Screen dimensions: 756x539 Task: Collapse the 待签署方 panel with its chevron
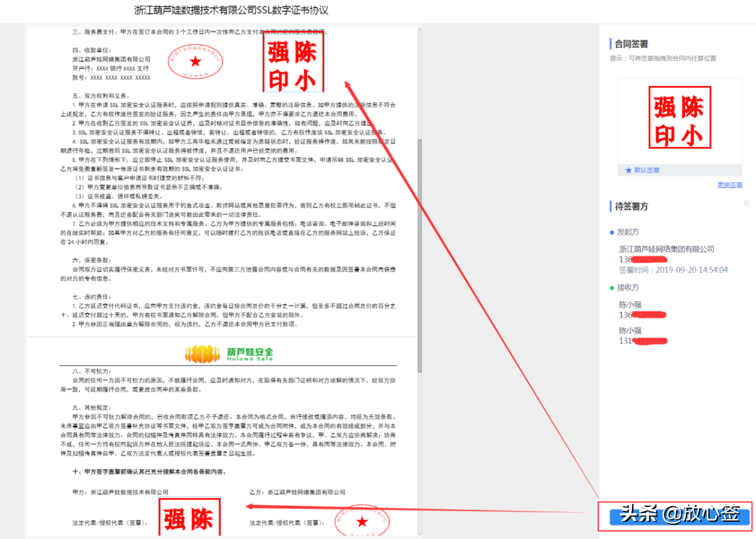(x=745, y=203)
